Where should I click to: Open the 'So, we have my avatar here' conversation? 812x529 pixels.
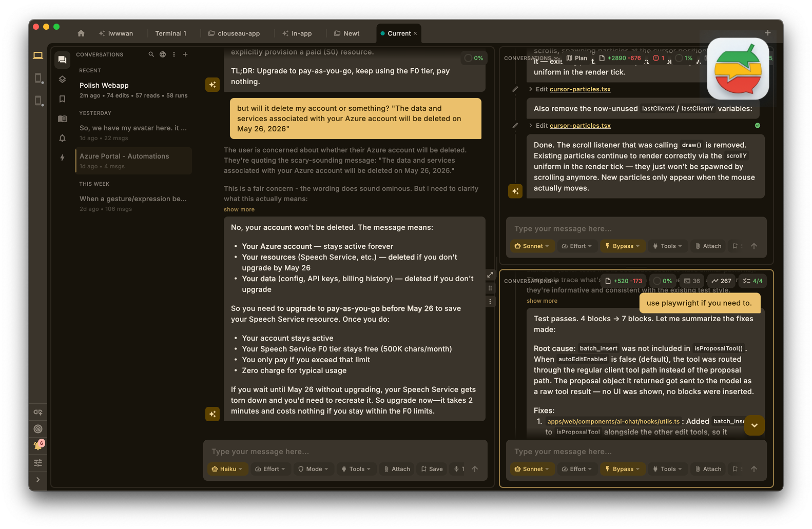point(133,133)
